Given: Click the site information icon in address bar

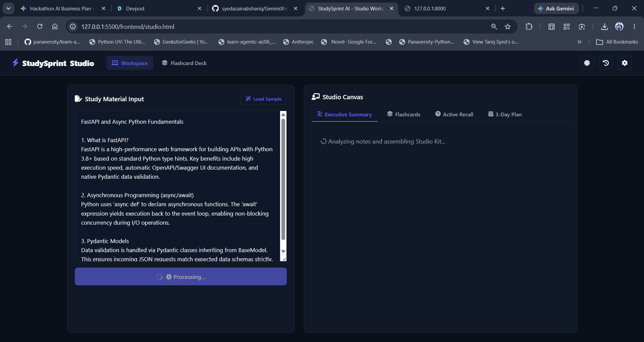Looking at the screenshot, I should coord(73,26).
